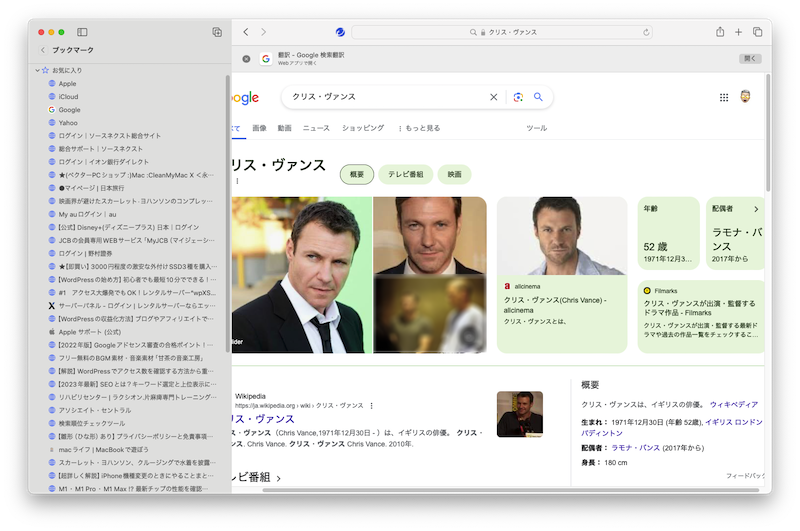
Task: Click the Share icon in Safari toolbar
Action: tap(720, 32)
